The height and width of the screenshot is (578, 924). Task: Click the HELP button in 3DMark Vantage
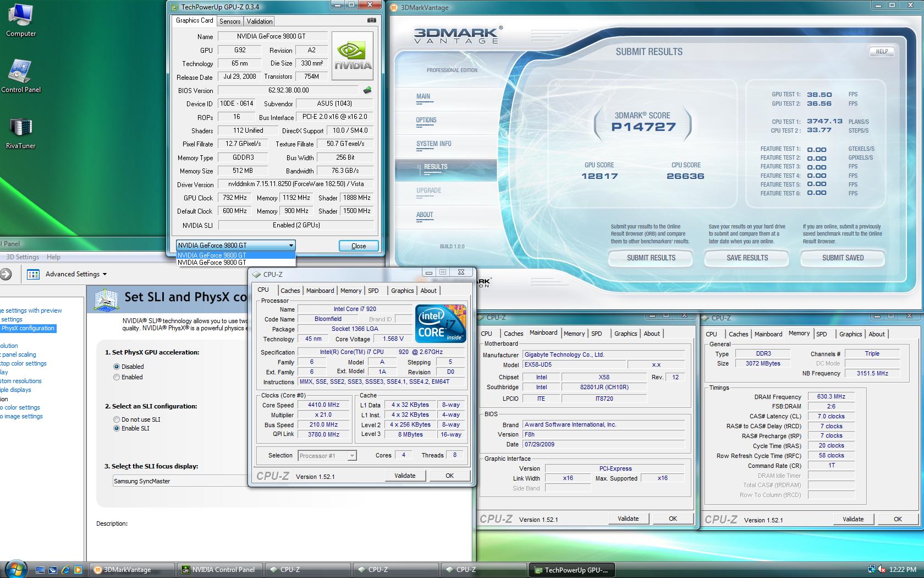pos(882,51)
